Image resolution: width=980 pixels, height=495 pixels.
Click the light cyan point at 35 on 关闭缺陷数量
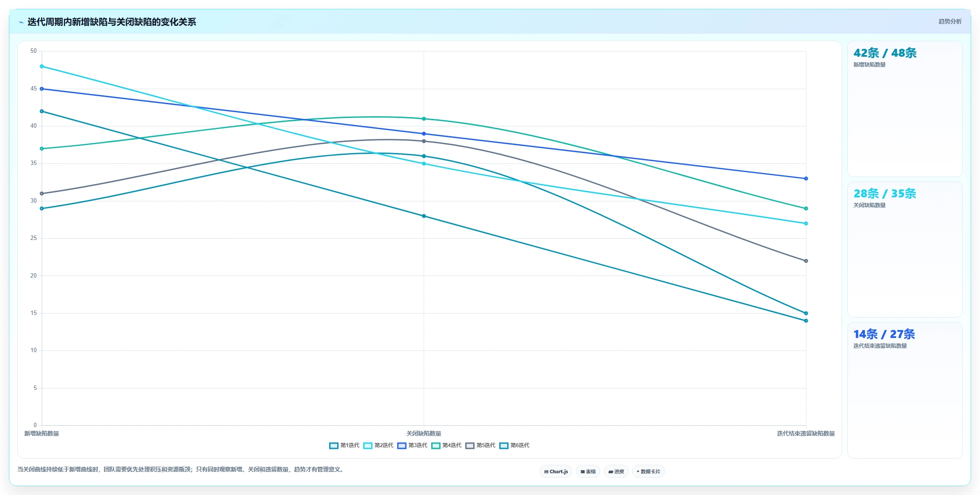424,164
